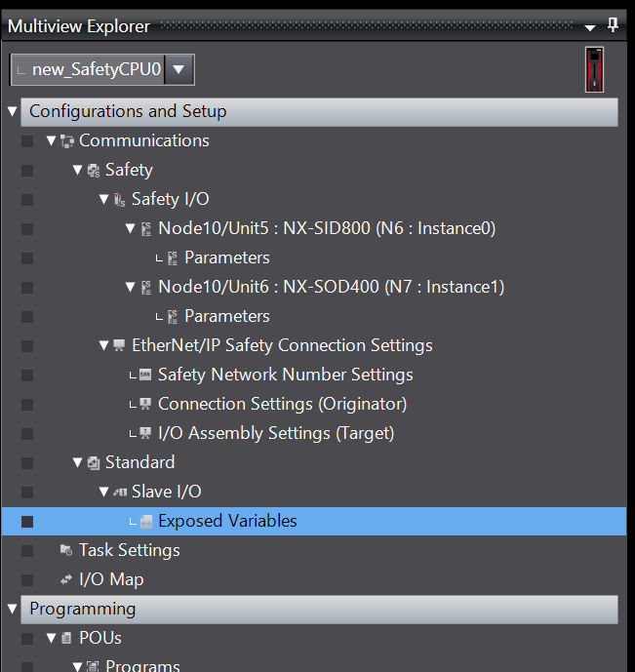This screenshot has height=672, width=635.
Task: Click the Safety I/O icon
Action: pos(120,200)
